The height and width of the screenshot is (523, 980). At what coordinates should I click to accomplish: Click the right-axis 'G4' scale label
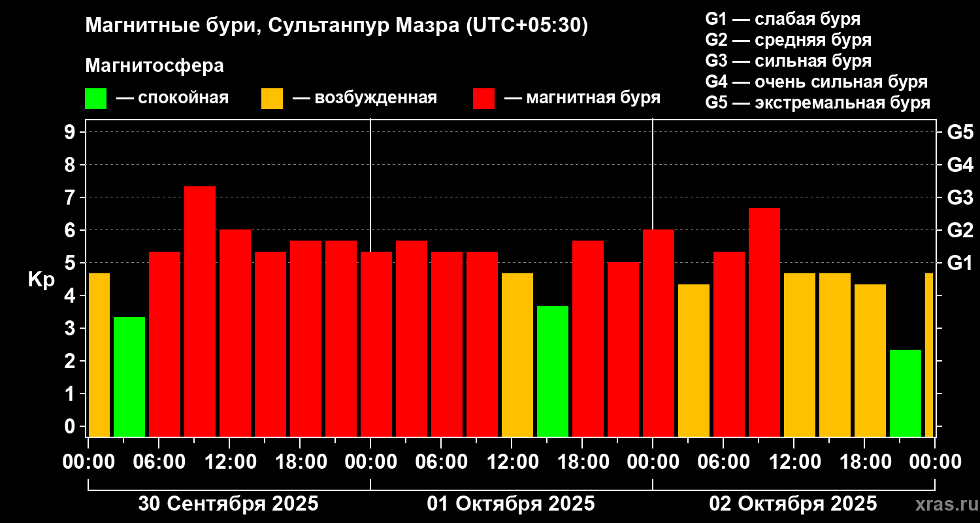[960, 165]
